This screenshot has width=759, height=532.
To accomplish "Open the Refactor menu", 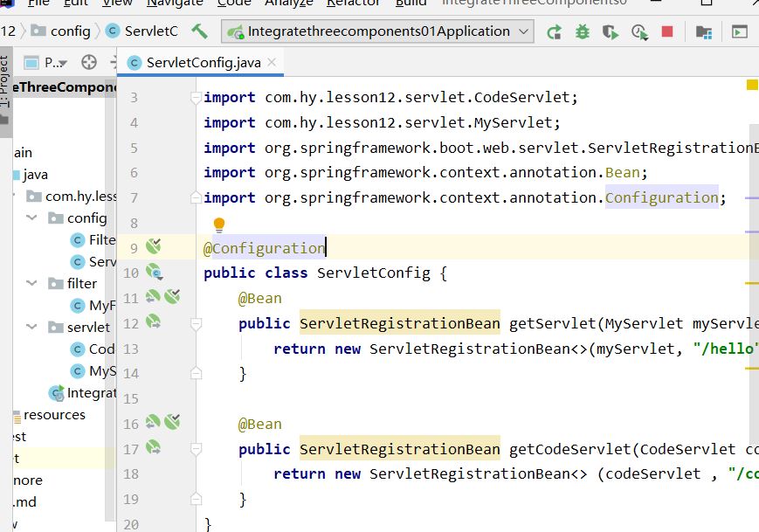I will pos(354,3).
